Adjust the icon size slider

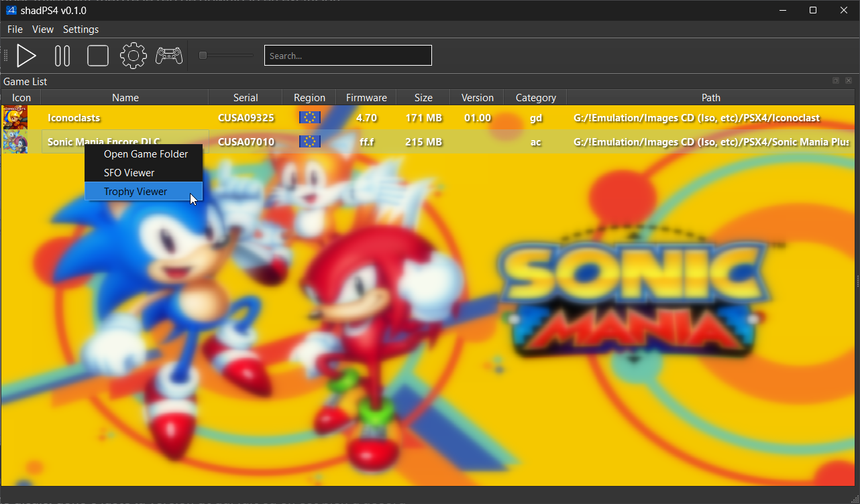point(226,56)
